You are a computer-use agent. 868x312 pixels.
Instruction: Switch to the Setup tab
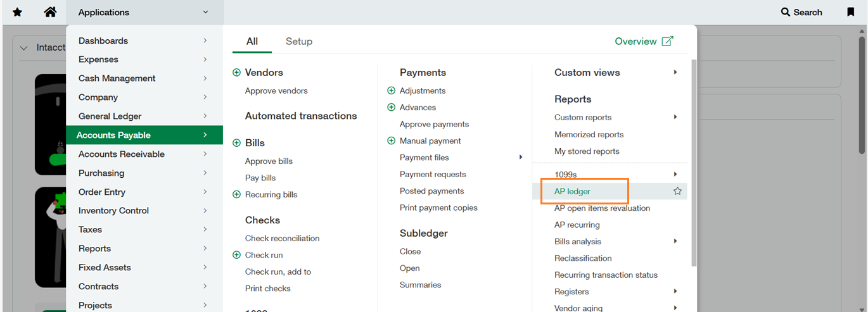point(298,41)
